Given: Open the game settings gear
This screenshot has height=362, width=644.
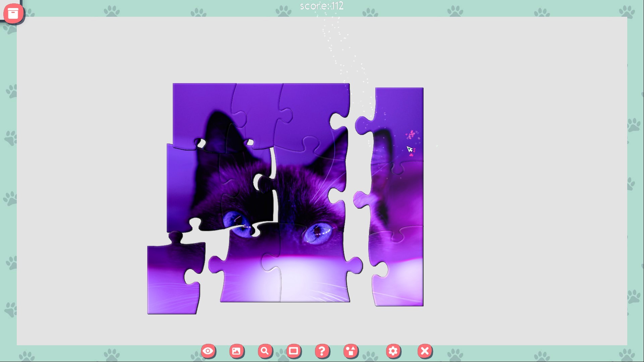Looking at the screenshot, I should click(x=394, y=351).
